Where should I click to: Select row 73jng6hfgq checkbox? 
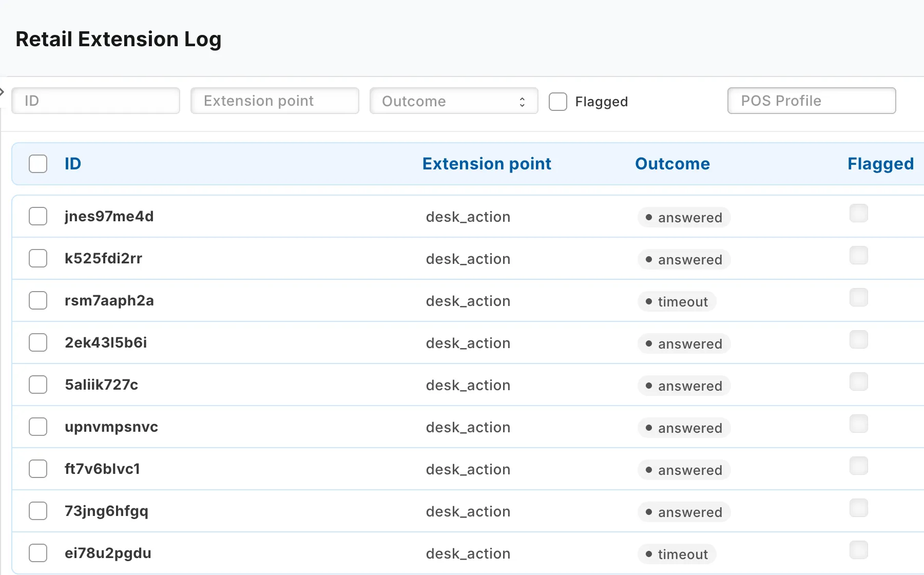38,511
